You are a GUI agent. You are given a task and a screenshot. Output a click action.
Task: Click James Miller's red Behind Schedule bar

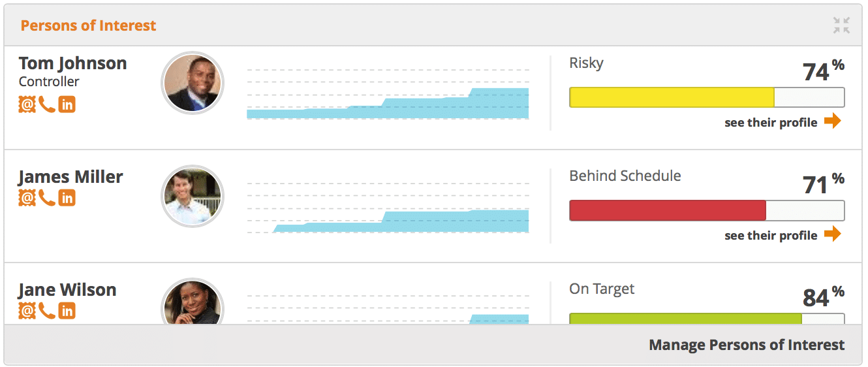707,210
